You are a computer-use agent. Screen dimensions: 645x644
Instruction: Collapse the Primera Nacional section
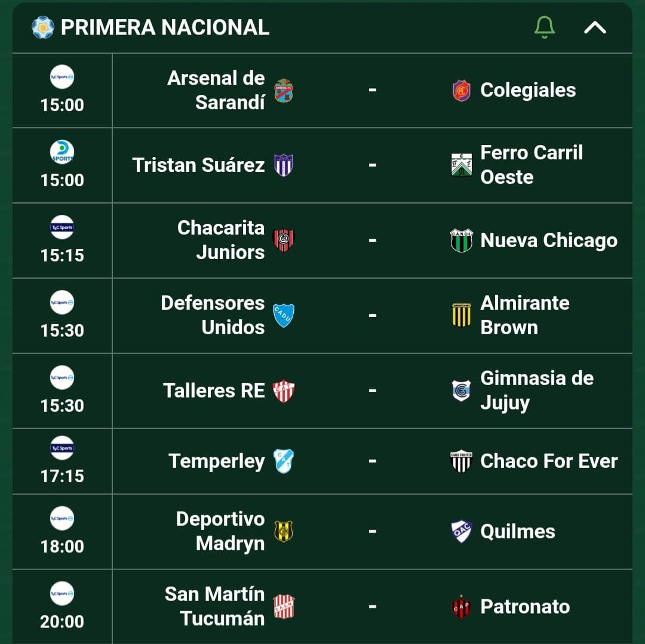(595, 27)
